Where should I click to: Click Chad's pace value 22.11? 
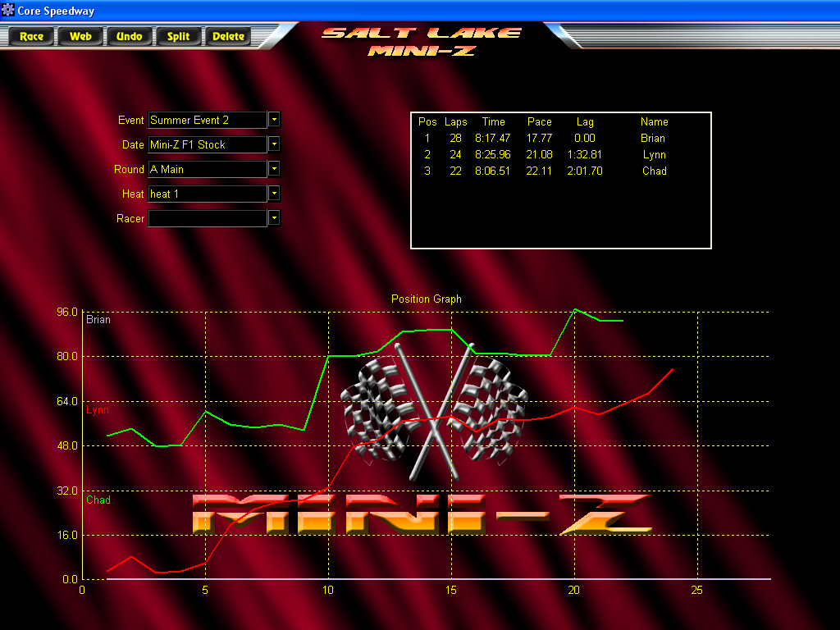coord(539,171)
